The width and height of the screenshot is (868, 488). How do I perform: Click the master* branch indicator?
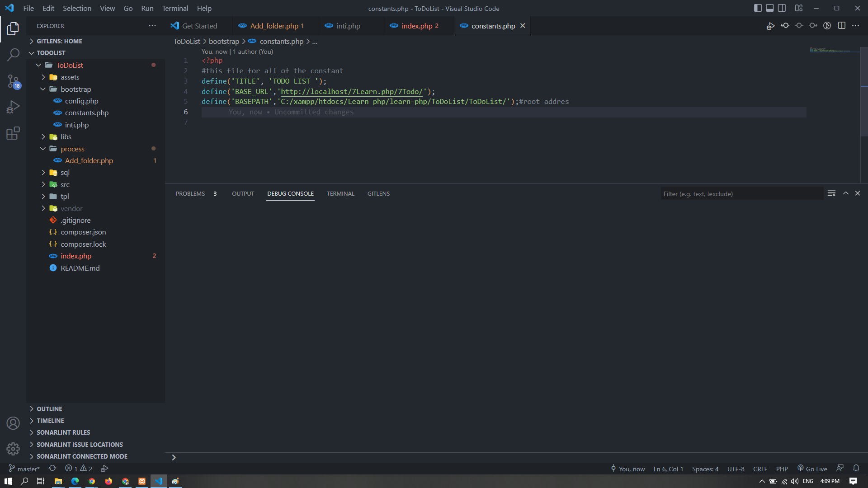(x=24, y=469)
